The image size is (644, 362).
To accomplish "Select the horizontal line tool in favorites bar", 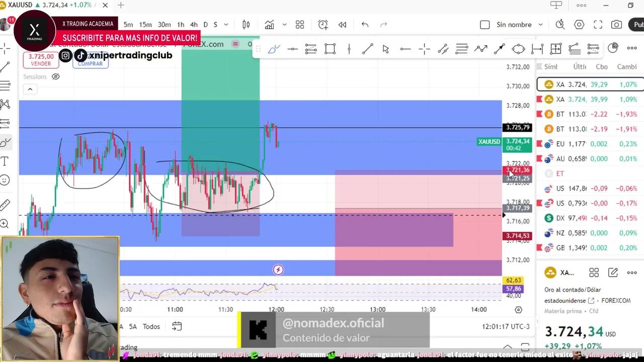I will (x=292, y=49).
